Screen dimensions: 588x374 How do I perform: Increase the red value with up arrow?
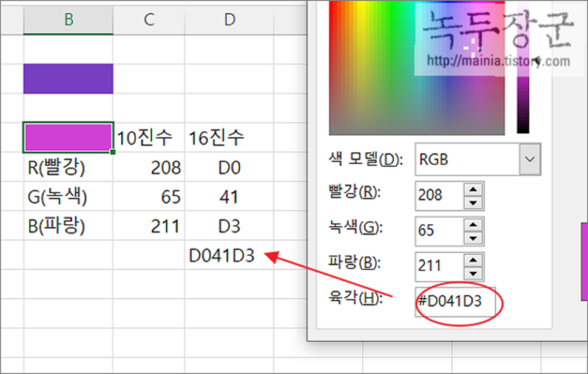(473, 189)
